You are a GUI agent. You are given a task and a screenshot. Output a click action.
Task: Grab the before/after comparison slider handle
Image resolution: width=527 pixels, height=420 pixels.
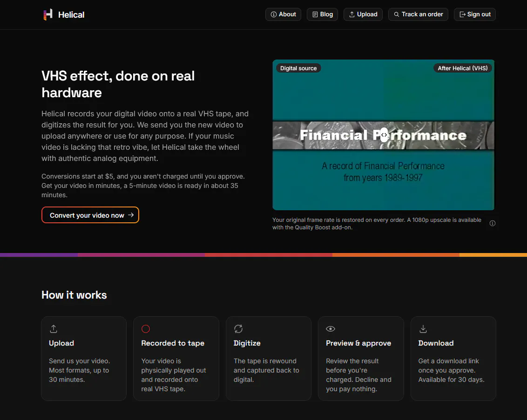coord(384,135)
